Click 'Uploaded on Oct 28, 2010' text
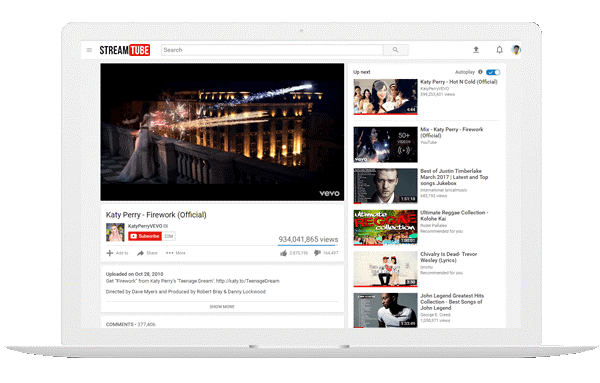The height and width of the screenshot is (383, 600). (x=134, y=274)
